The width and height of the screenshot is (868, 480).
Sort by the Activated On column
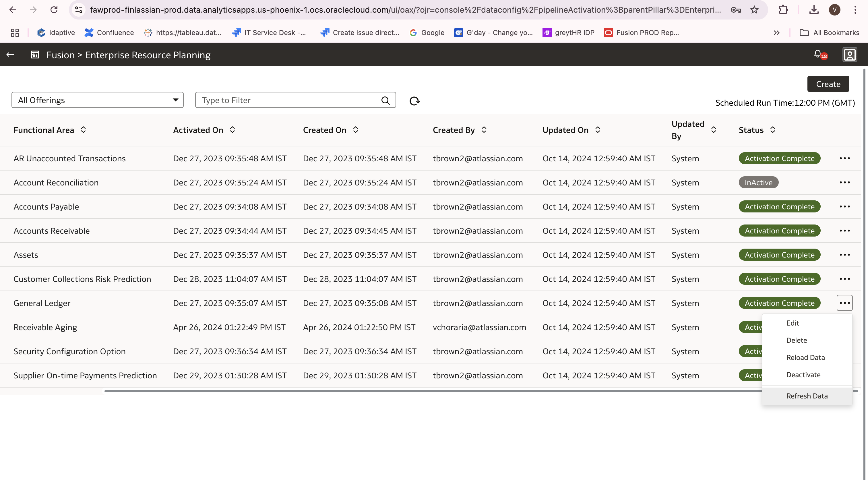232,130
